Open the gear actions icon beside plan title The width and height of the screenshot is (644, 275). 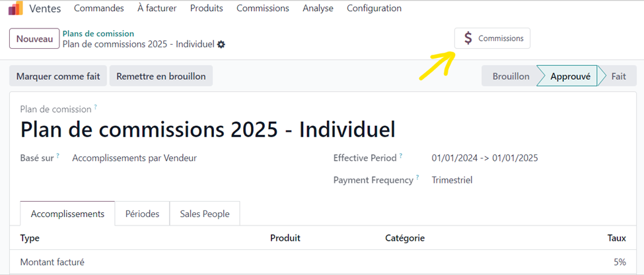click(221, 44)
